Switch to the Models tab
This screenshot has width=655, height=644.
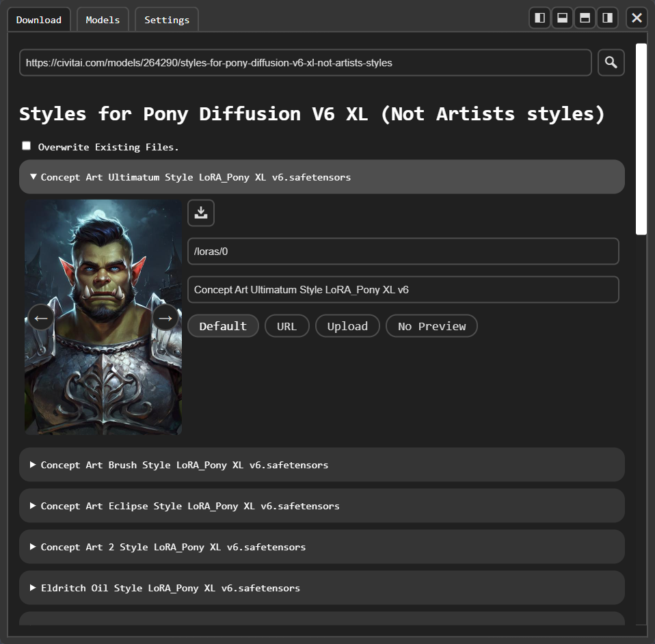103,19
